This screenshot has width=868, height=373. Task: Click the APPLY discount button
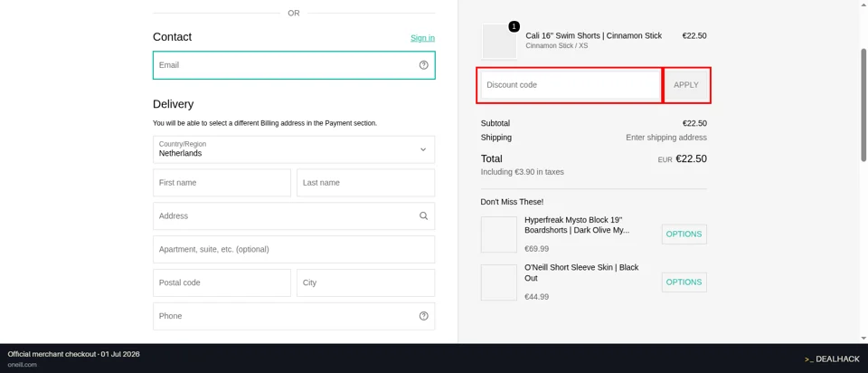point(686,85)
